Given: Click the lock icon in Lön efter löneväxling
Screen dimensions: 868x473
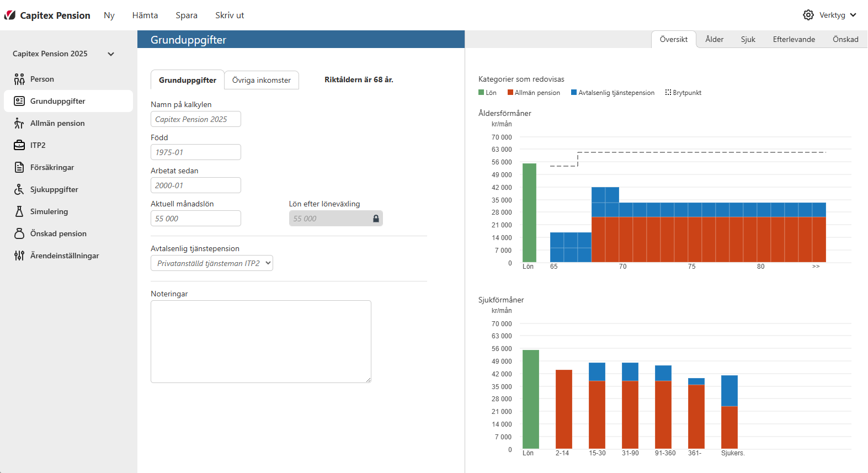Looking at the screenshot, I should click(376, 219).
